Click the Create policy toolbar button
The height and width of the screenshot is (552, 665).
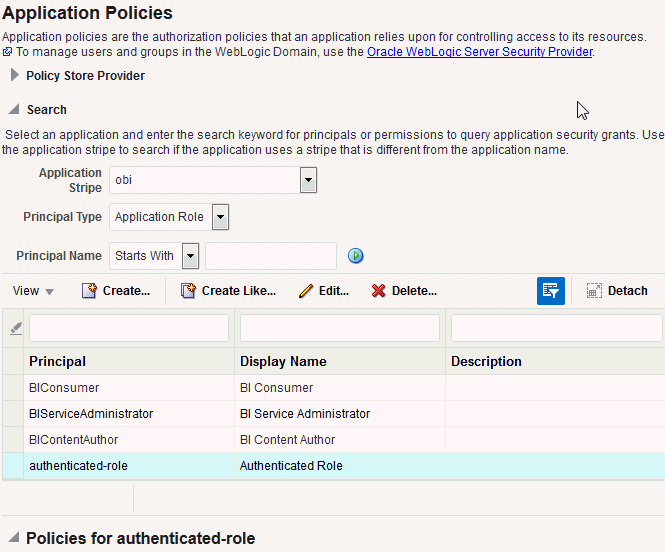pos(116,291)
